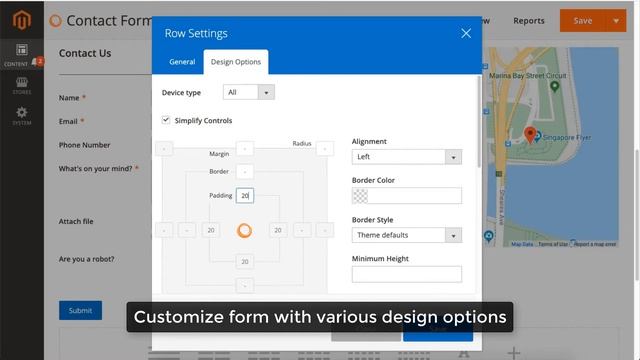This screenshot has width=640, height=360.
Task: Click the right padding field showing 20
Action: (278, 230)
